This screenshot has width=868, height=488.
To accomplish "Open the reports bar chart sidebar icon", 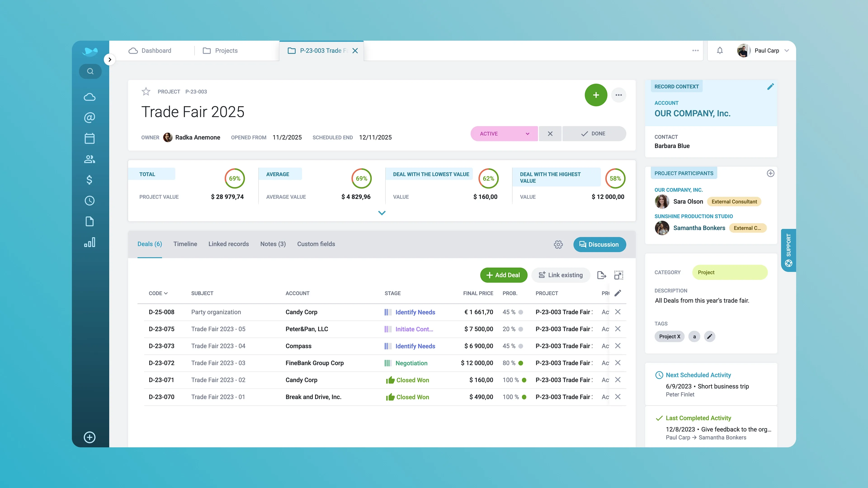I will [x=90, y=242].
